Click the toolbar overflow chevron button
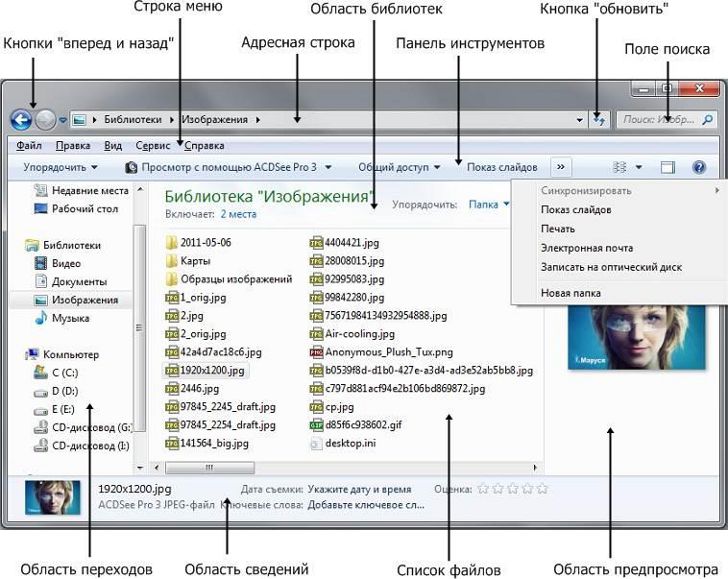The image size is (728, 579). (x=561, y=167)
